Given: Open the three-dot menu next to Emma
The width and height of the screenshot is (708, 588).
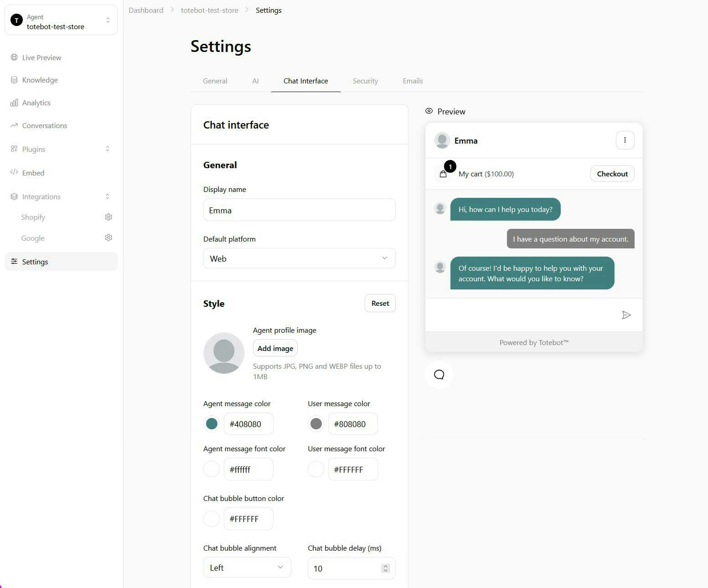Looking at the screenshot, I should (x=625, y=140).
